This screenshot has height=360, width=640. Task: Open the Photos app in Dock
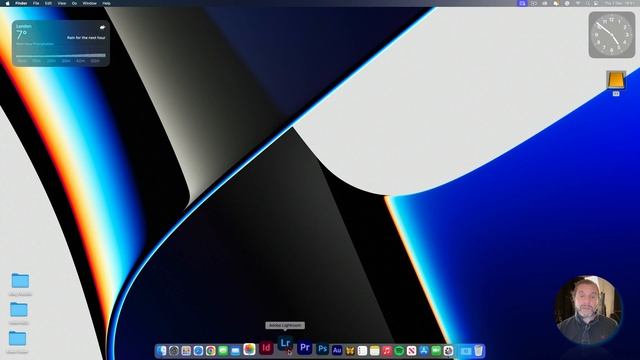[249, 349]
